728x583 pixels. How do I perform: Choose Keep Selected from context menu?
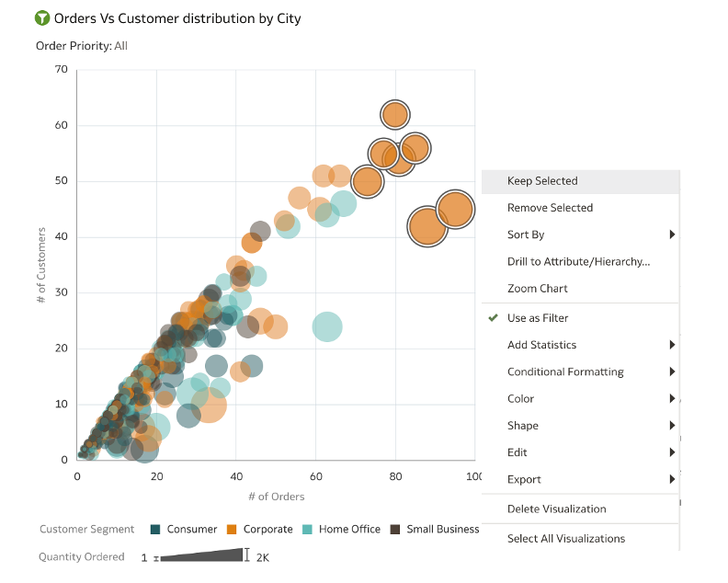pos(542,181)
